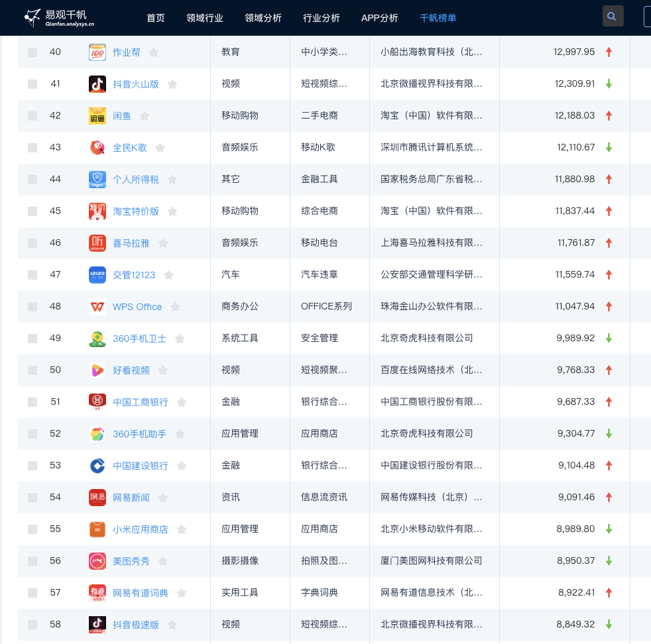Open the APP分析 nav item
This screenshot has width=651, height=644.
(379, 18)
